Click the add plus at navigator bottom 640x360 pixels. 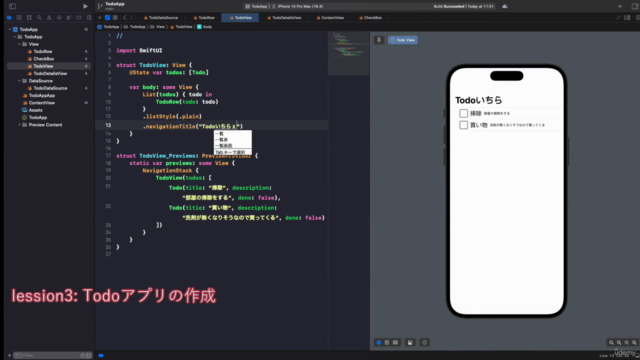click(9, 356)
